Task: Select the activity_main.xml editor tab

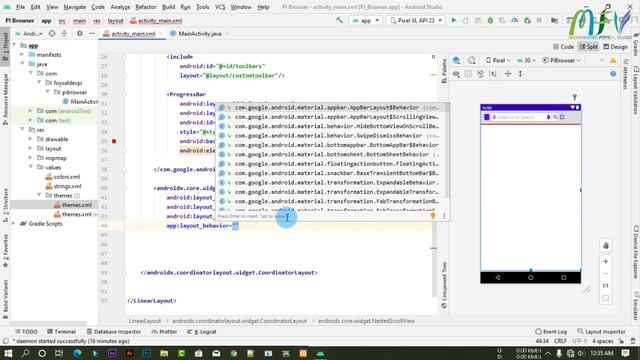Action: point(133,34)
